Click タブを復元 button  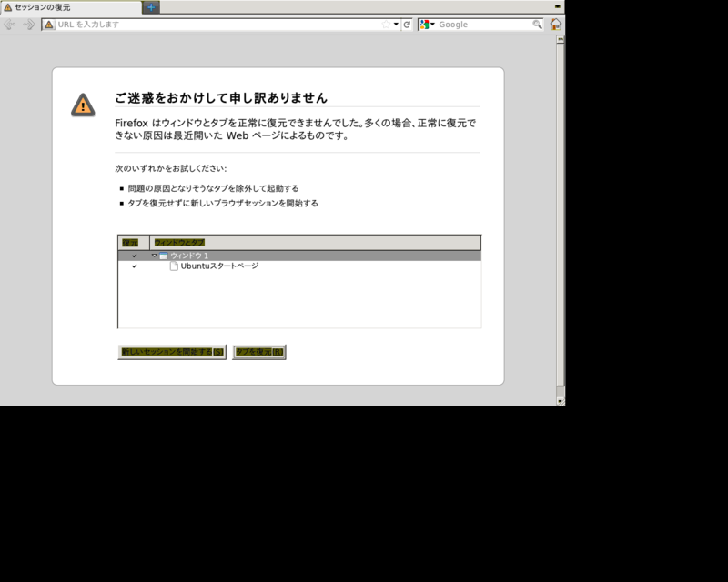[259, 352]
